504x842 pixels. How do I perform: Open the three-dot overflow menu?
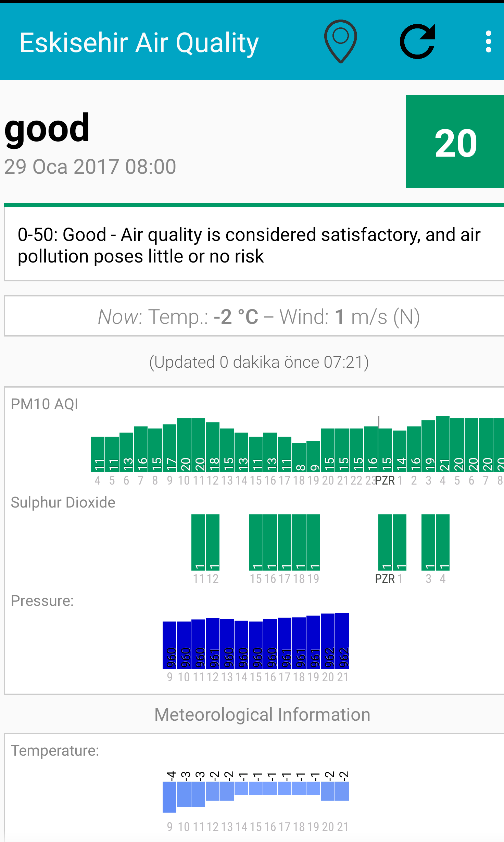pyautogui.click(x=488, y=41)
